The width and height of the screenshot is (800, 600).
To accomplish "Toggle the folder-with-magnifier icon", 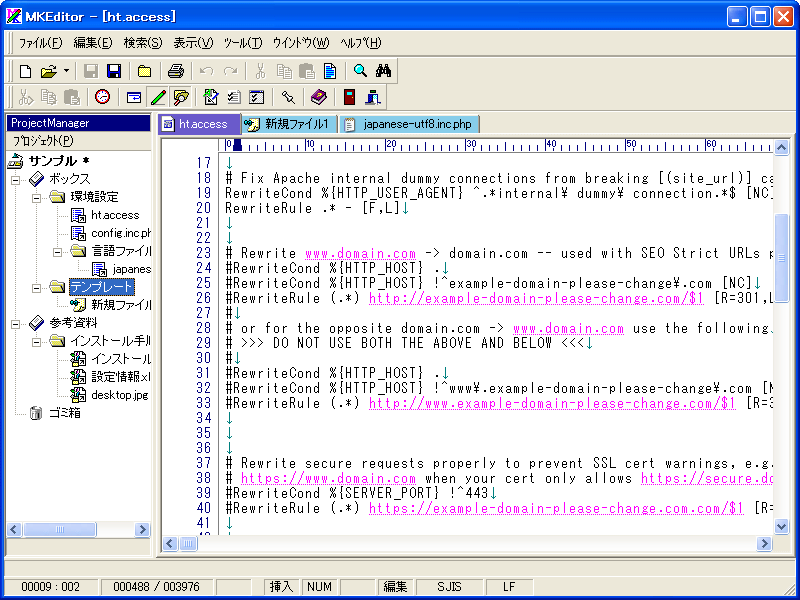I will pos(181,97).
